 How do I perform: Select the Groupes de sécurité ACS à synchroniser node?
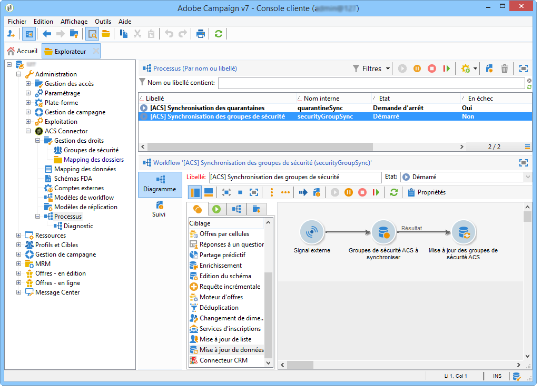click(x=383, y=232)
